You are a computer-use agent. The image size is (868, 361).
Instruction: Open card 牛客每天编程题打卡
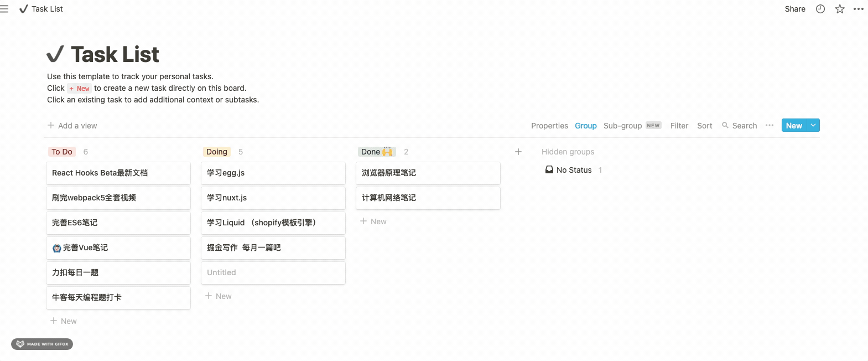point(118,298)
